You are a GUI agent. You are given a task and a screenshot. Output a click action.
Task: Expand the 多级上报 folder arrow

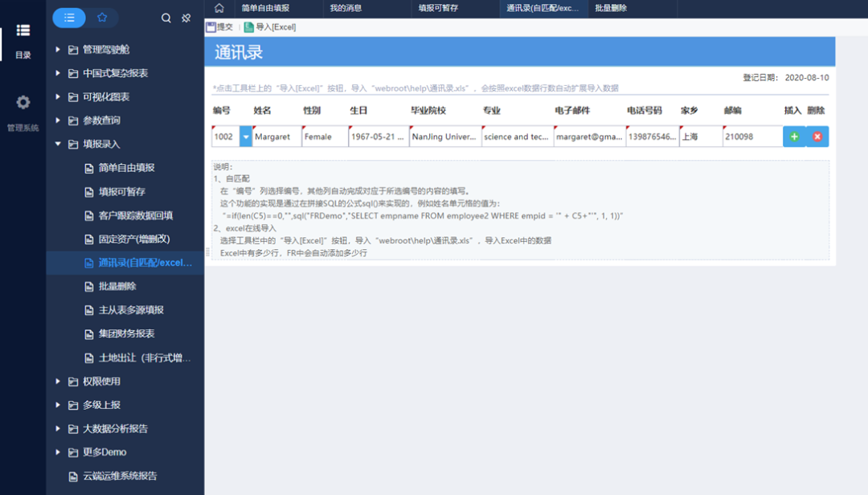tap(58, 405)
